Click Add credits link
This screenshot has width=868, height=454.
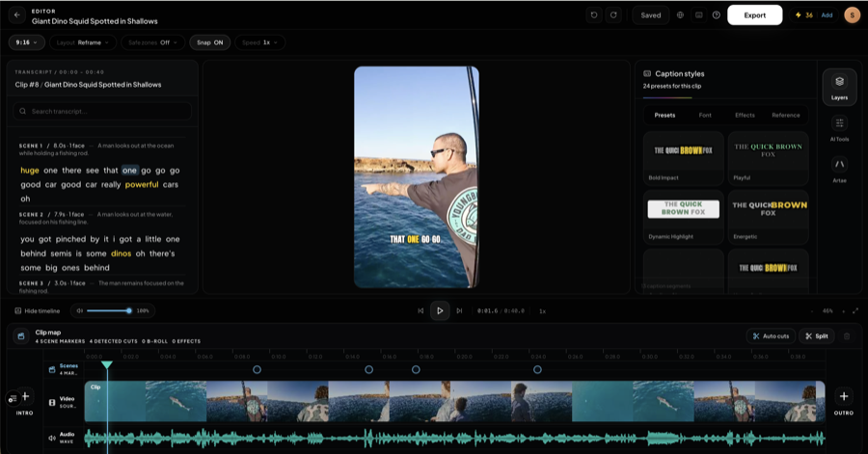[827, 14]
